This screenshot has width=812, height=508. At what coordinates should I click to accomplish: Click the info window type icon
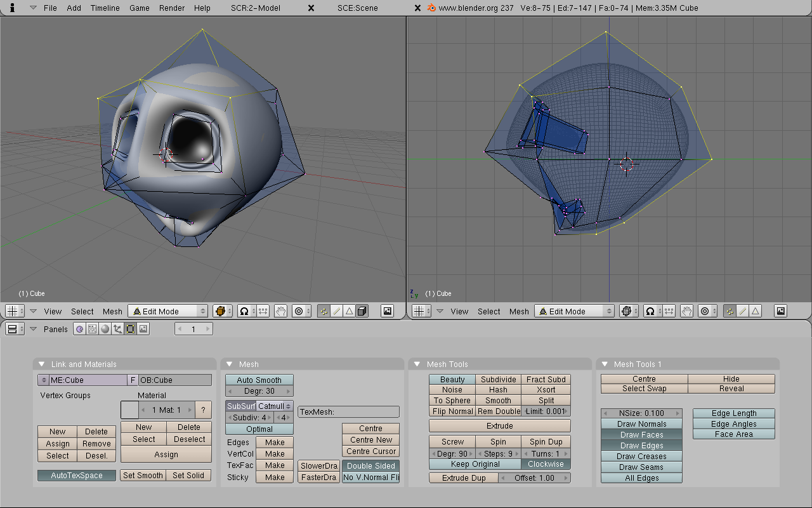(12, 8)
